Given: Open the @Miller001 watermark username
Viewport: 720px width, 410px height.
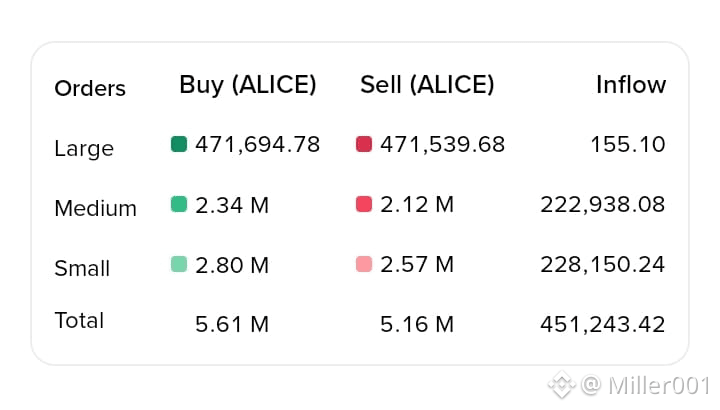Looking at the screenshot, I should coord(645,385).
